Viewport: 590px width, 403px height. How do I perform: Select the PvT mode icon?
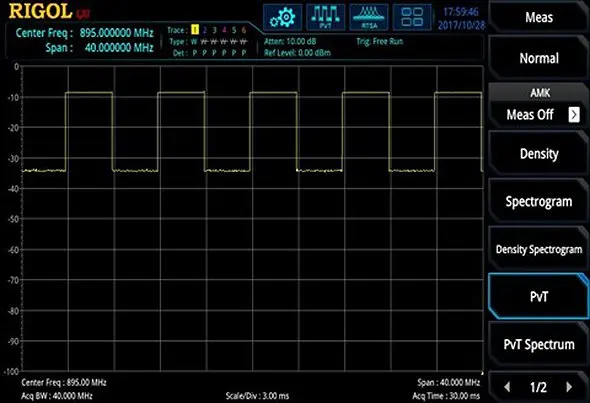(325, 17)
